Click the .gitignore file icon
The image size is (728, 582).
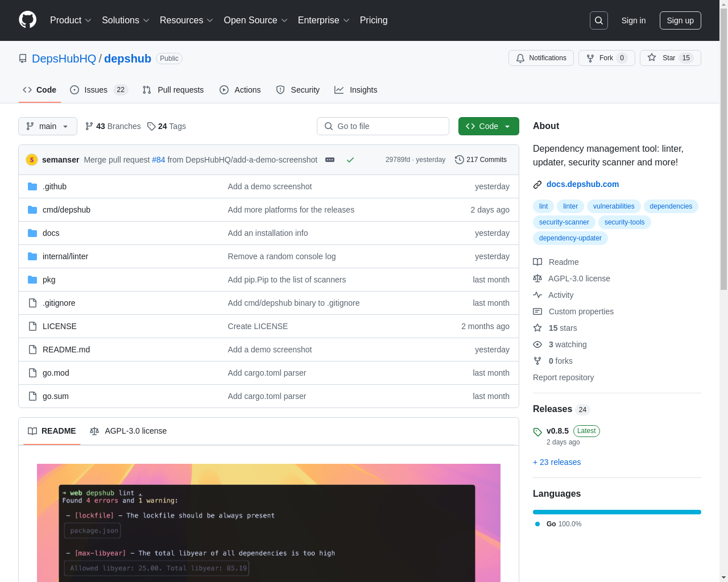[x=32, y=303]
